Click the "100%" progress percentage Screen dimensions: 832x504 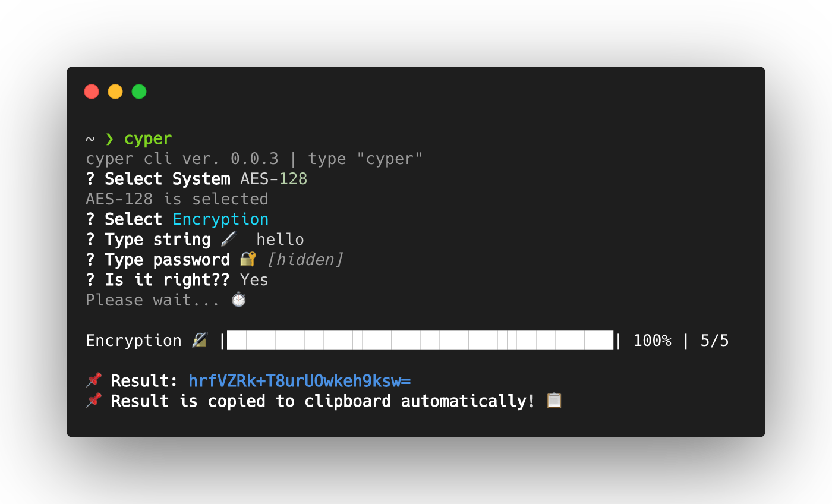653,341
